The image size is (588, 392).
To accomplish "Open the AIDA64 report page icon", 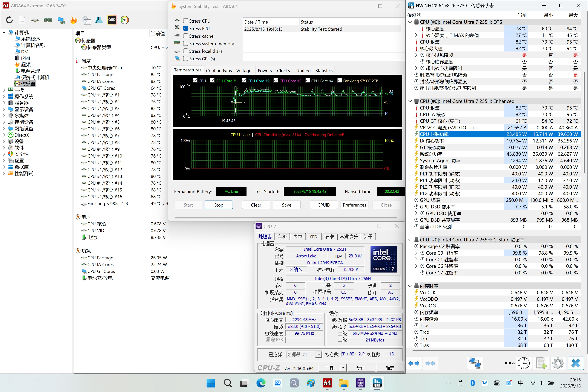I will pos(22,20).
